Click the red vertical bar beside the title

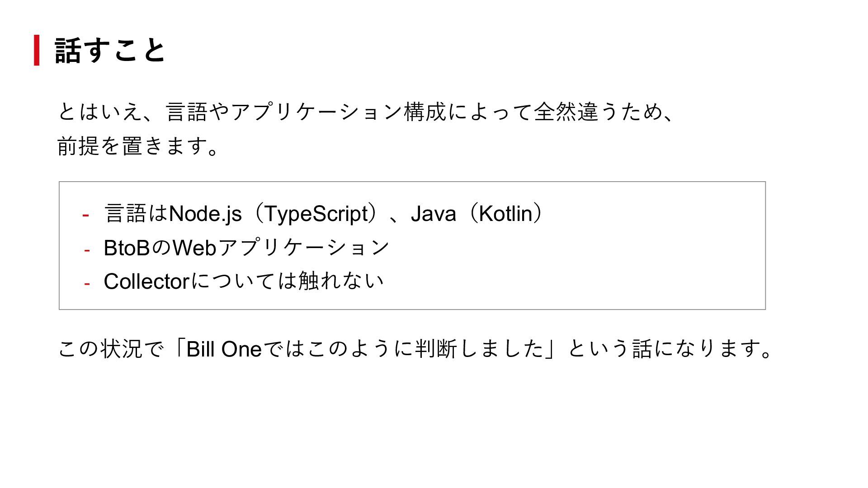pyautogui.click(x=37, y=50)
